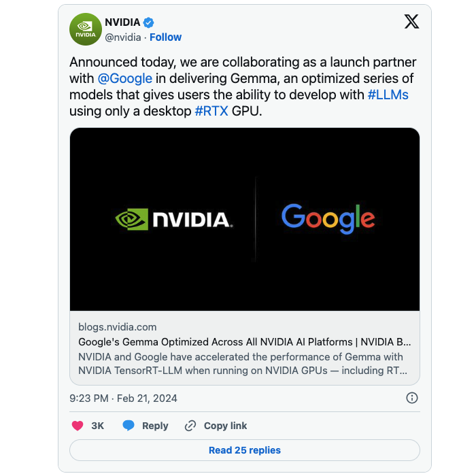Open the @Google mention link
This screenshot has width=476, height=476.
pos(124,78)
